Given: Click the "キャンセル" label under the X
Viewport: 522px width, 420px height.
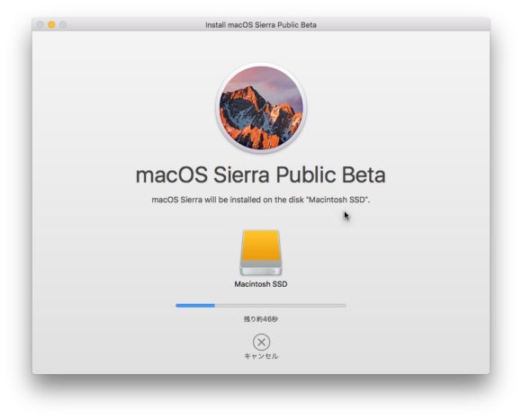Looking at the screenshot, I should [261, 356].
